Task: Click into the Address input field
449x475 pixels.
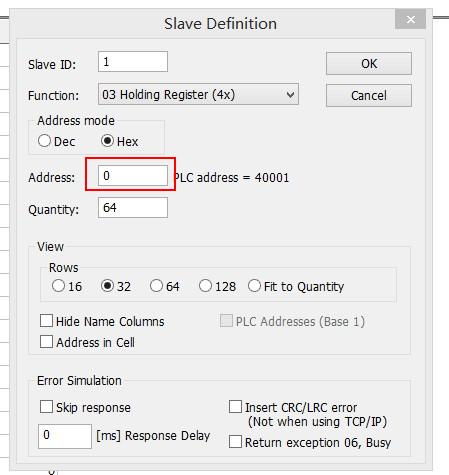Action: click(133, 175)
